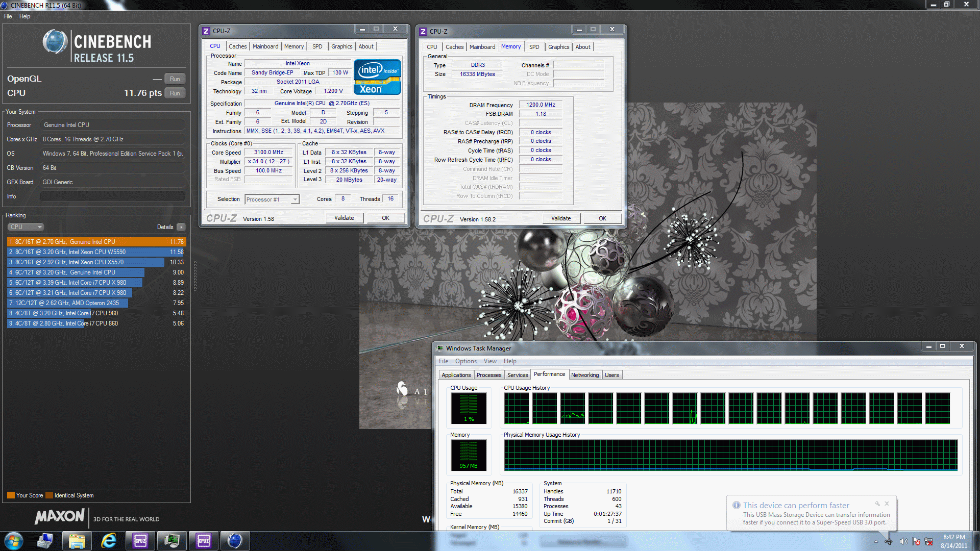The height and width of the screenshot is (551, 980).
Task: Click the Task Manager title bar icon
Action: 440,348
